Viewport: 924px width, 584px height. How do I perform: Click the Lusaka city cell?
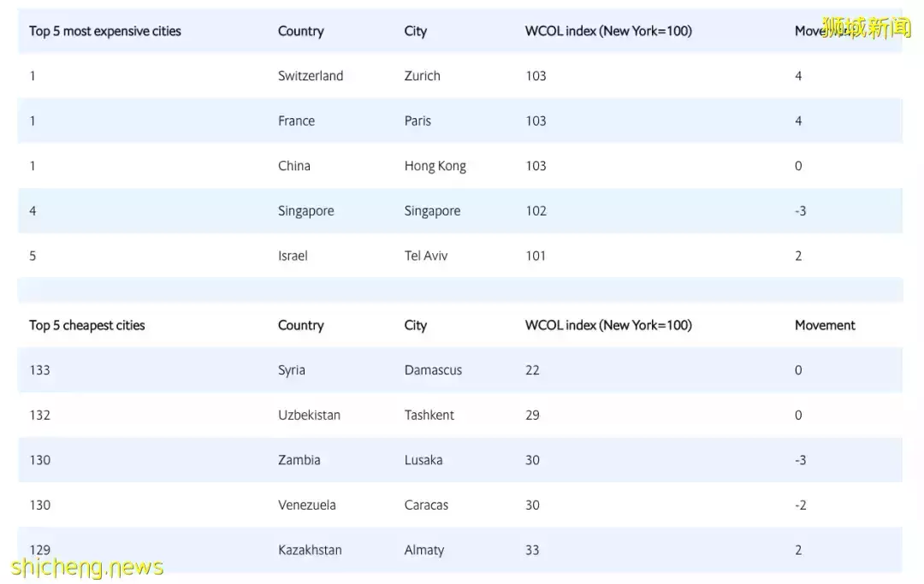[x=423, y=460]
